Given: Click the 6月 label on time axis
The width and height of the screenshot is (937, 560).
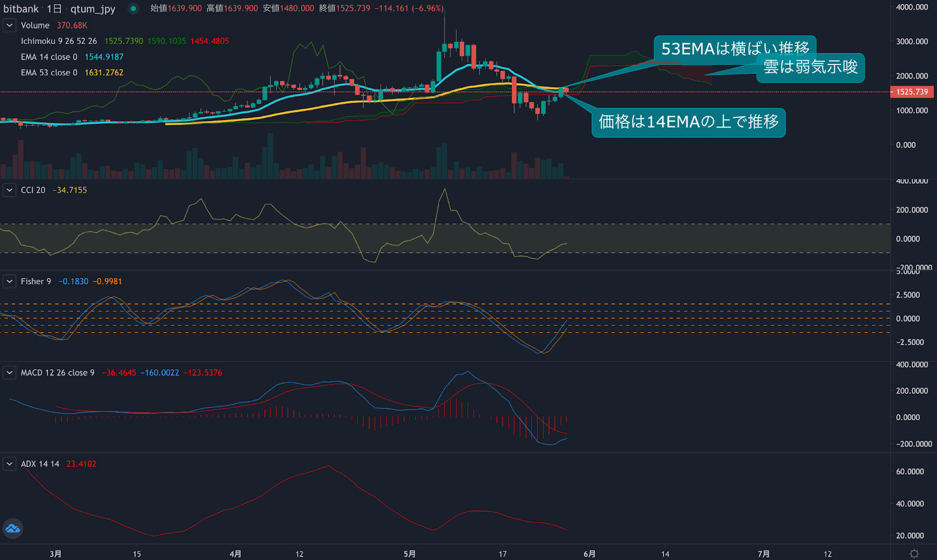Looking at the screenshot, I should pos(590,554).
